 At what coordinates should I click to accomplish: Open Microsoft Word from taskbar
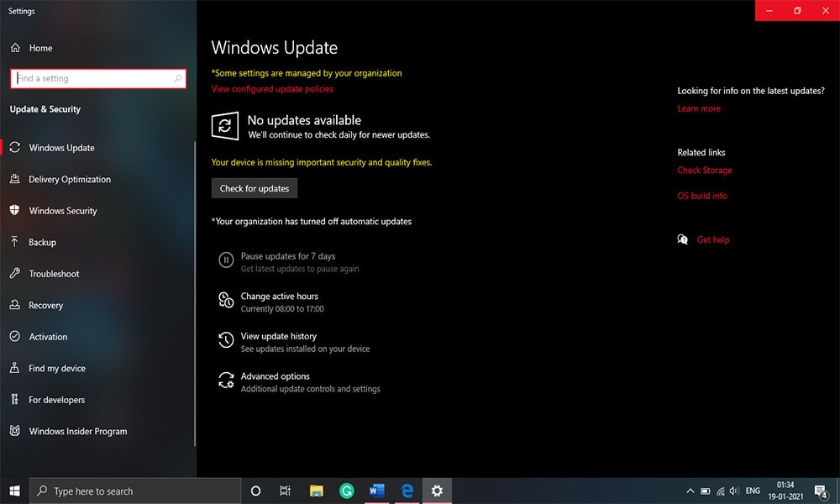pos(377,491)
